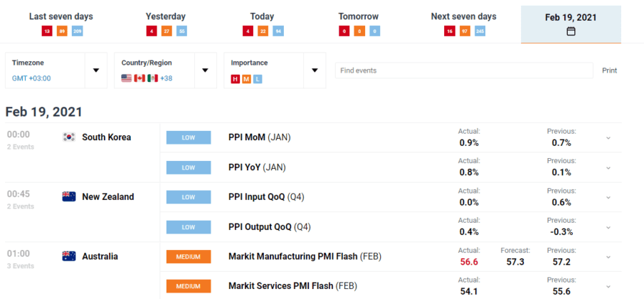Toggle the High importance 'H' filter badge
The width and height of the screenshot is (644, 299).
[x=236, y=78]
